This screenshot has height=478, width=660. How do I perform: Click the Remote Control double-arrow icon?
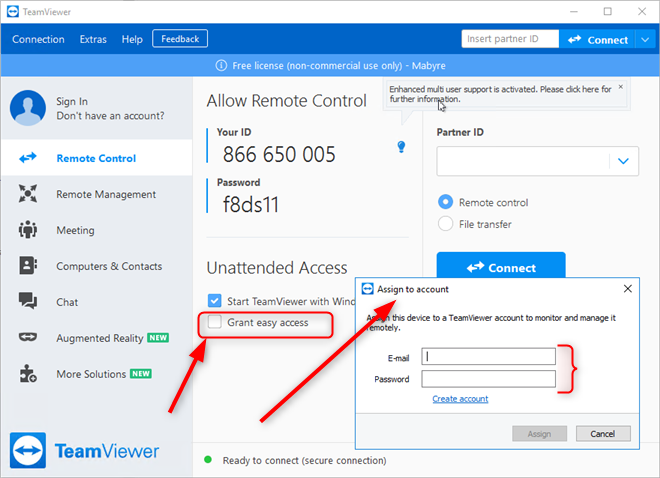click(x=28, y=158)
